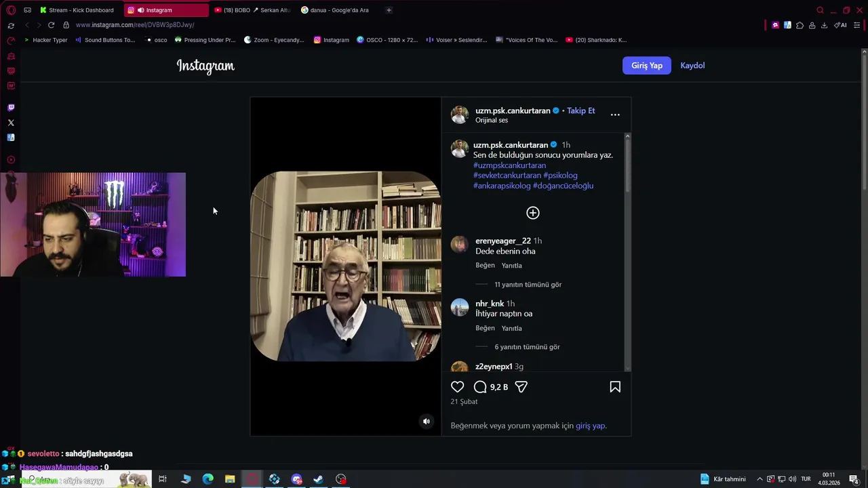Open the Windows notification center
This screenshot has width=868, height=488.
point(854,479)
